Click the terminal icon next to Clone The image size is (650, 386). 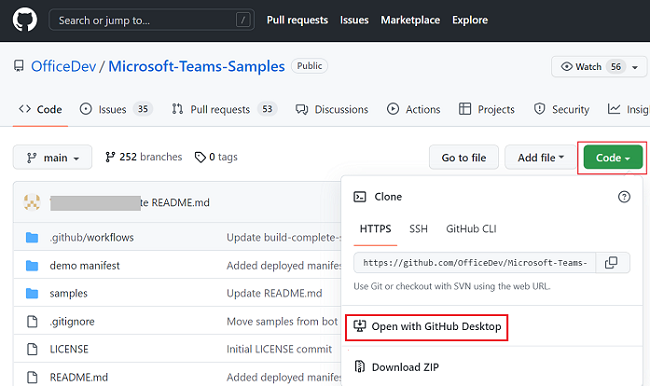tap(360, 197)
